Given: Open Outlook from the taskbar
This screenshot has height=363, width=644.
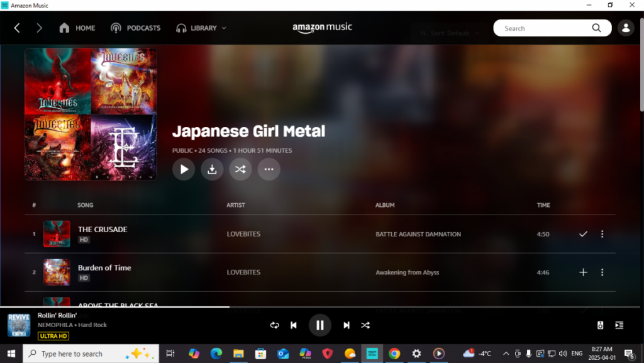Looking at the screenshot, I should click(283, 354).
